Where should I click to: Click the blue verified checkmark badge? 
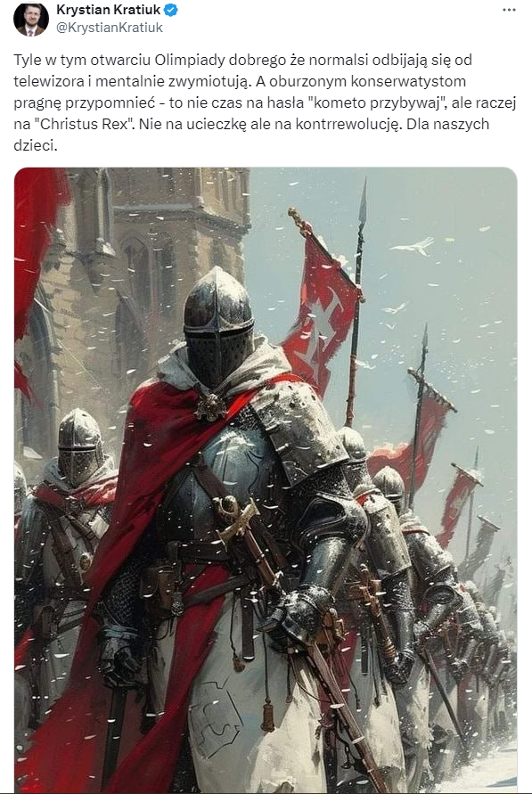171,10
